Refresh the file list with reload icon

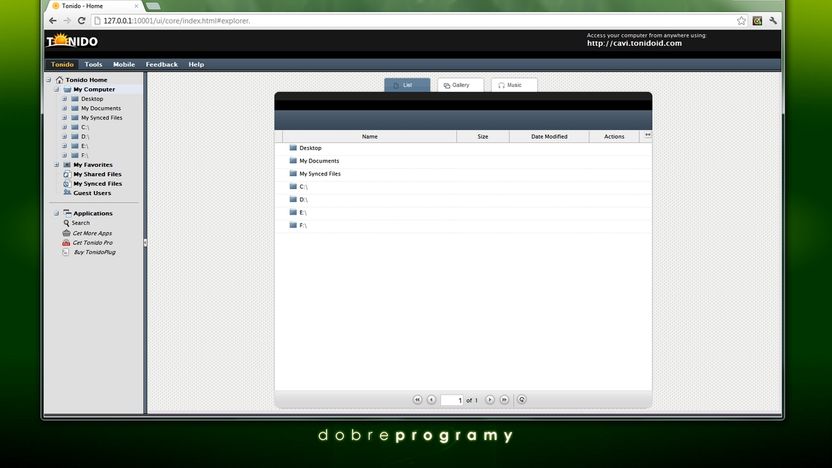[522, 400]
